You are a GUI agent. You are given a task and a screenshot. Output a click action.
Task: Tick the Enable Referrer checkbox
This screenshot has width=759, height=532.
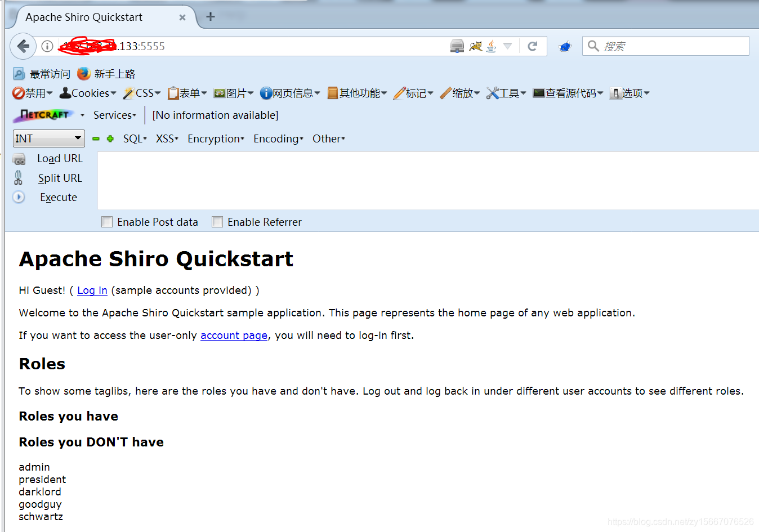(217, 222)
